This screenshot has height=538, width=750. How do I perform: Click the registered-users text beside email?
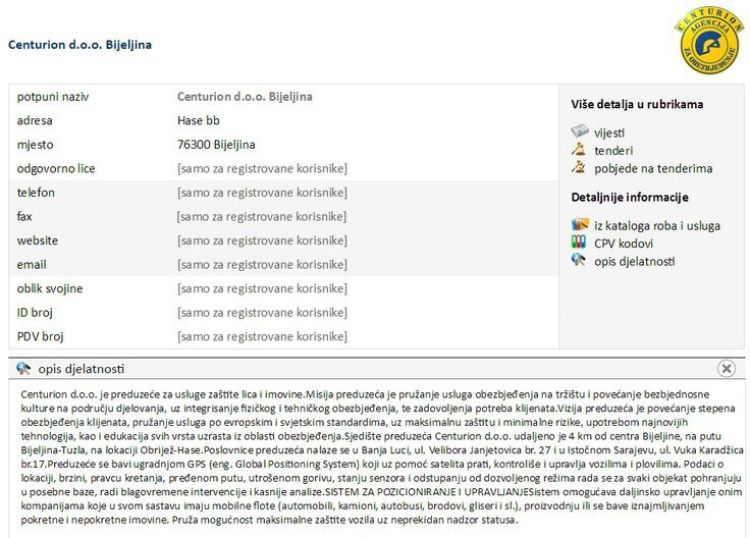pos(262,264)
